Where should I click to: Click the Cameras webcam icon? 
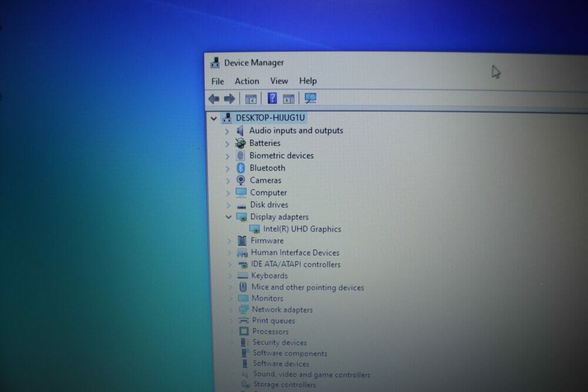[x=240, y=180]
